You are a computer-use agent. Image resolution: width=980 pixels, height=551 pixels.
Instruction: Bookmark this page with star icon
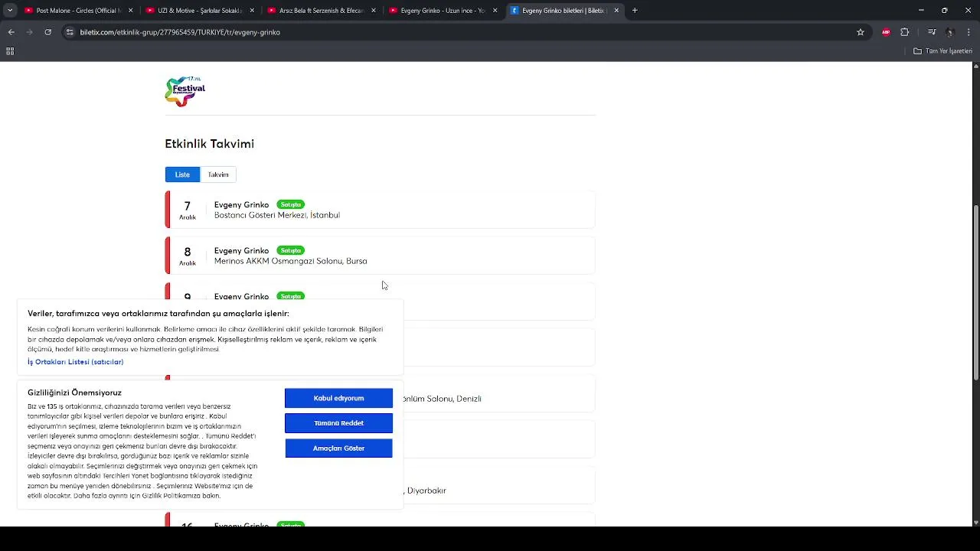click(861, 32)
